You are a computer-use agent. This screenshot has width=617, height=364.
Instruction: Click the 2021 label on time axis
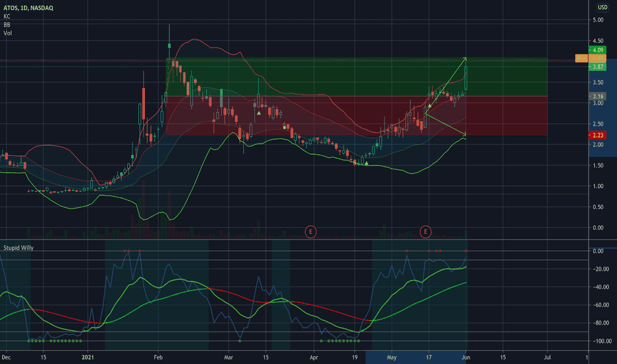point(88,357)
